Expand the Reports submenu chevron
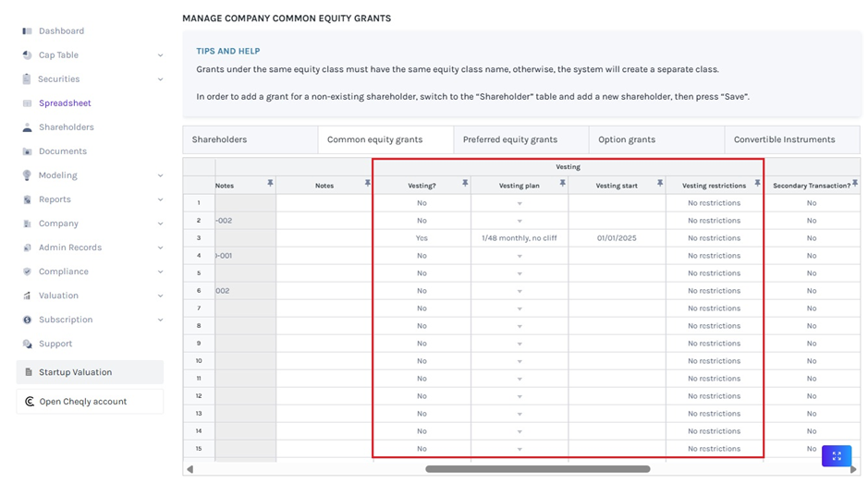The height and width of the screenshot is (483, 868). (160, 199)
